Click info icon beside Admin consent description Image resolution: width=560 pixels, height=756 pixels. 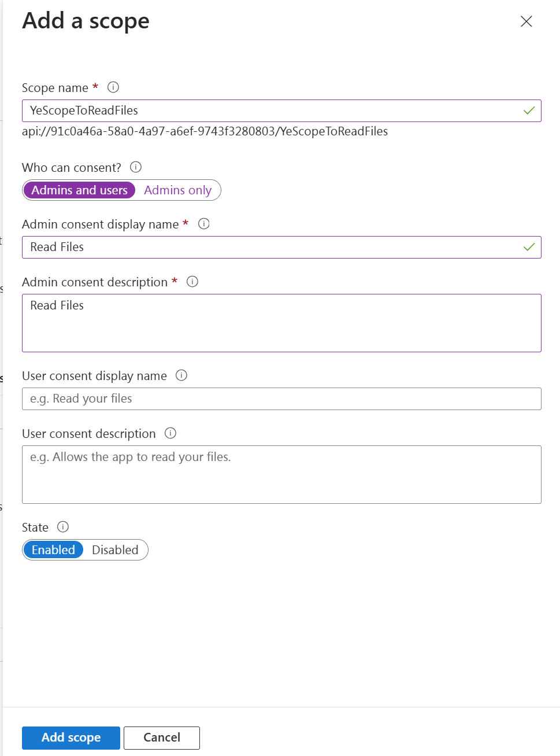click(x=192, y=282)
